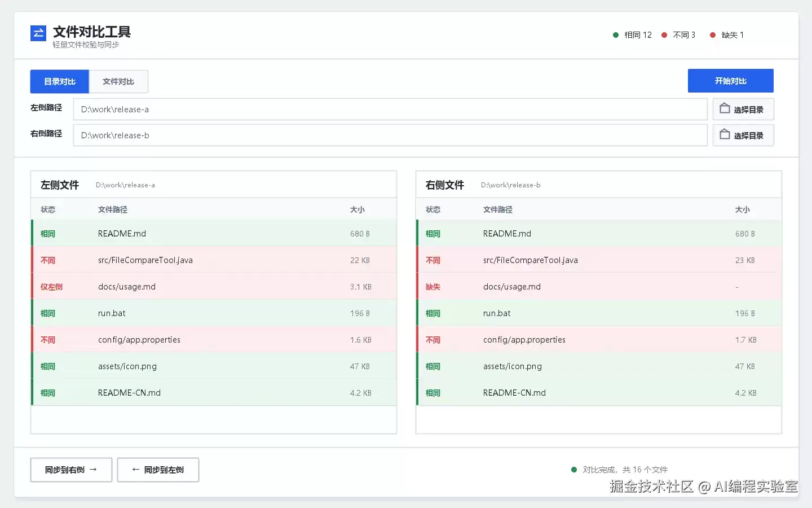Select left row docs/usage.md marked 仅左侧
This screenshot has height=508, width=812.
[214, 287]
